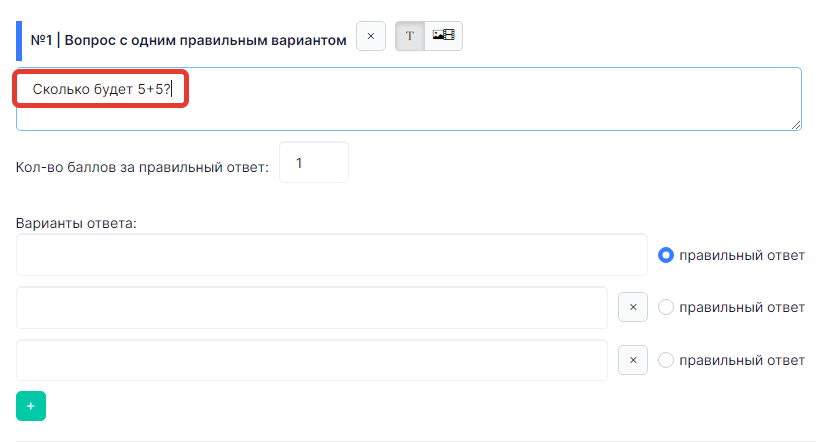Image resolution: width=829 pixels, height=444 pixels.
Task: Click the third answer option field
Action: coord(312,360)
